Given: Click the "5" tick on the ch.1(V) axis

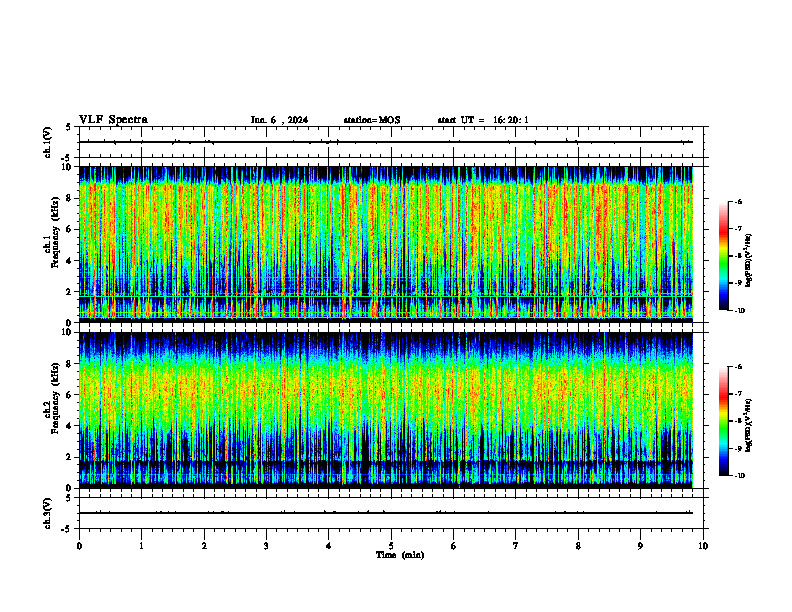Looking at the screenshot, I should pos(69,127).
